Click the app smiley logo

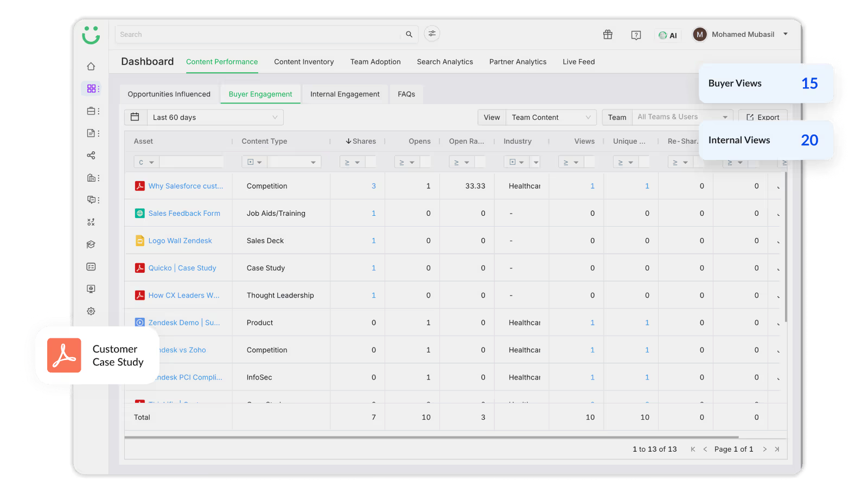[91, 35]
